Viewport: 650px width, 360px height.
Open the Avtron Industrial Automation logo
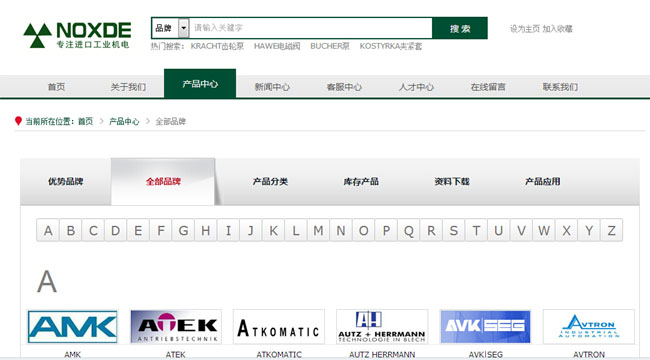[589, 327]
